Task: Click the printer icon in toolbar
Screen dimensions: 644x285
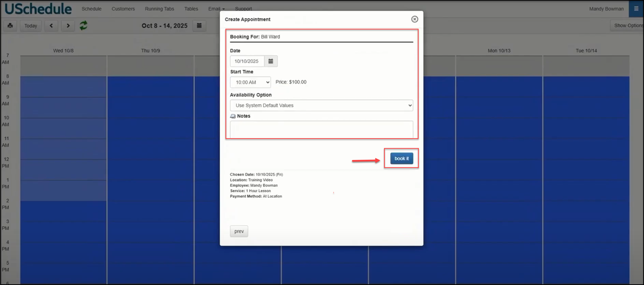Action: point(10,26)
